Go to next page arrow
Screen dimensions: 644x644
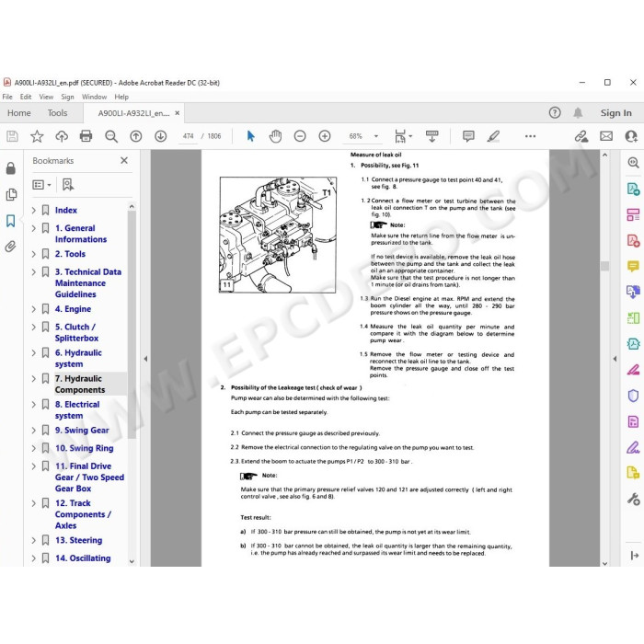pyautogui.click(x=161, y=136)
